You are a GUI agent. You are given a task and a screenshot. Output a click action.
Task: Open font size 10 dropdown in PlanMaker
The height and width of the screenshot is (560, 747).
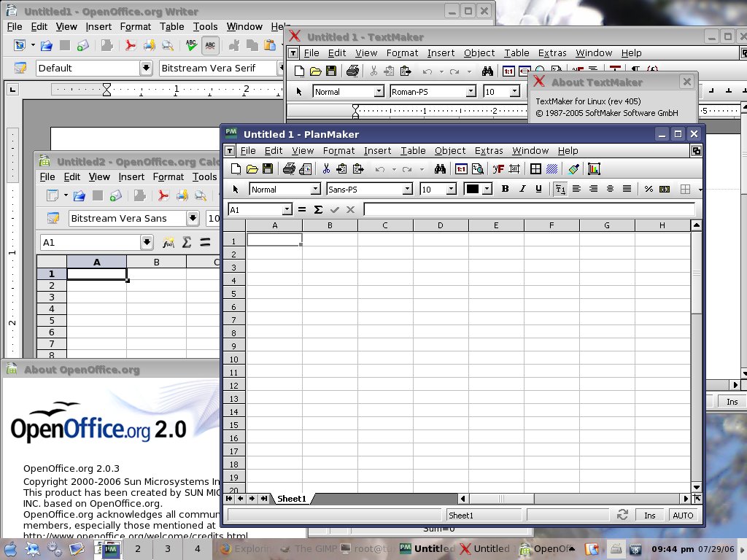[451, 190]
